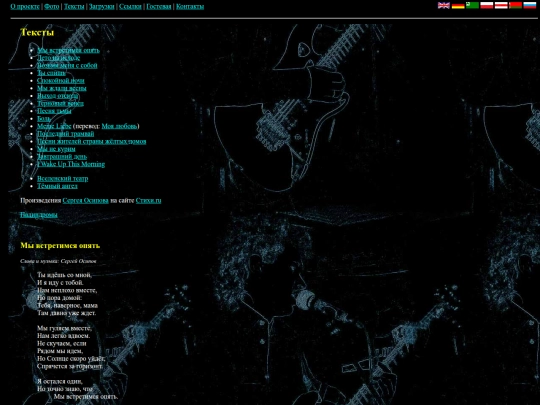The height and width of the screenshot is (405, 540).
Task: Open the 'Спокойной ночи' lyrics link
Action: [61, 81]
